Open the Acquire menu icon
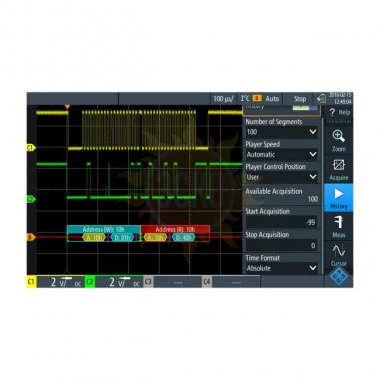 (338, 169)
